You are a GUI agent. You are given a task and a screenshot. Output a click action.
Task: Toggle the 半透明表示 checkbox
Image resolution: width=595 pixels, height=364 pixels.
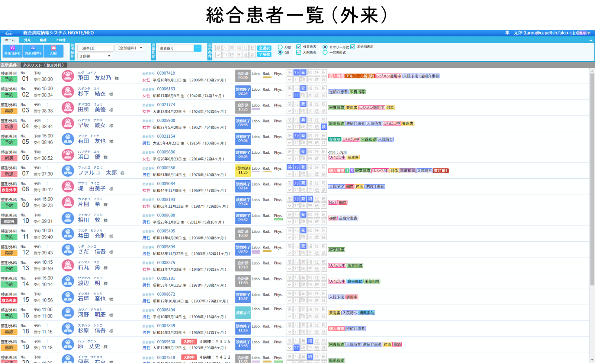tap(353, 47)
